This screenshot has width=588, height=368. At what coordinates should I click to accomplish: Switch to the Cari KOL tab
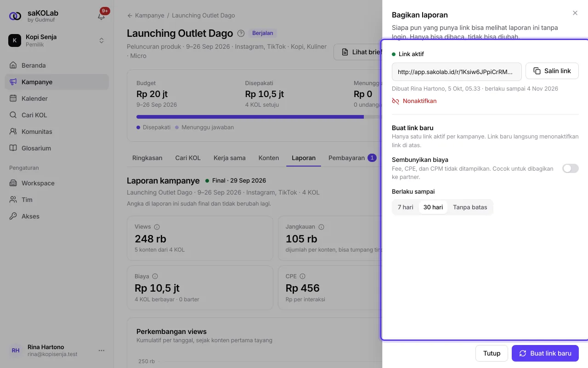(188, 158)
